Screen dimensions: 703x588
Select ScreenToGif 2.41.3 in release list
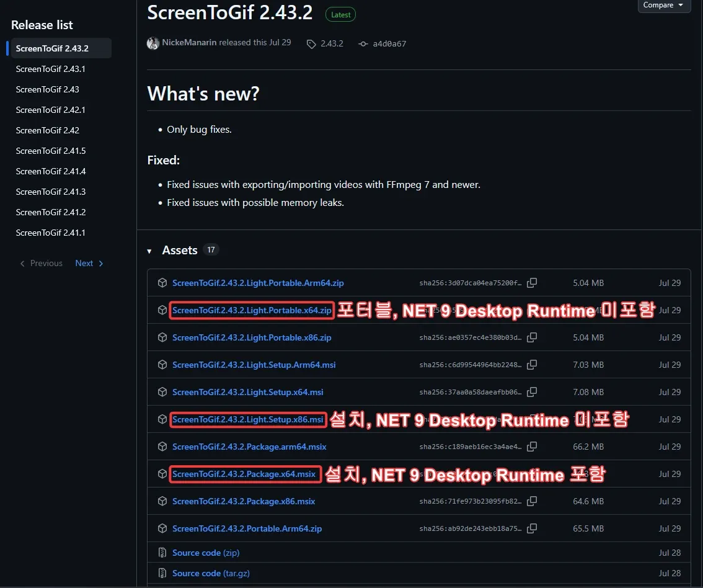pyautogui.click(x=51, y=192)
